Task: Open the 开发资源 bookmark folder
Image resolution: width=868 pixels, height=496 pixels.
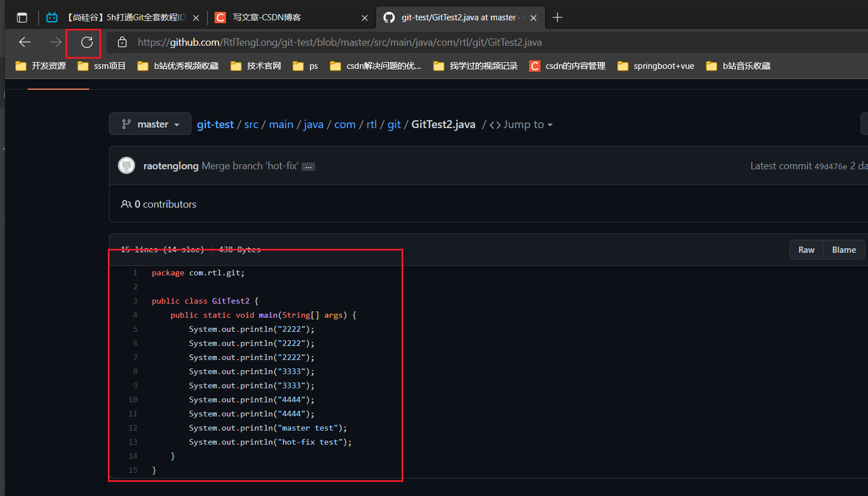Action: (x=41, y=66)
